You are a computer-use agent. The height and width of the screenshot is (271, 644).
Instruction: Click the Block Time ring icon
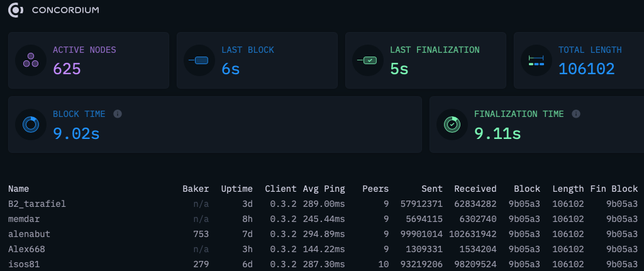(31, 124)
